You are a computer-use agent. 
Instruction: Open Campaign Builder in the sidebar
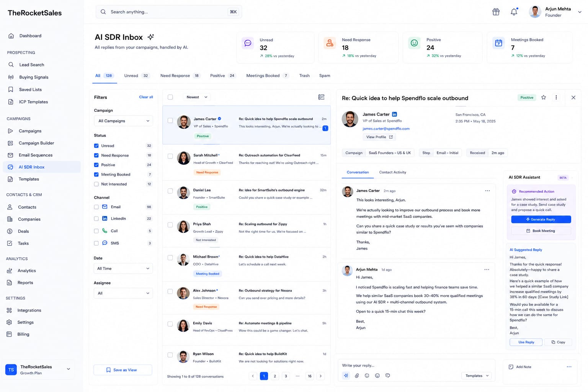36,143
